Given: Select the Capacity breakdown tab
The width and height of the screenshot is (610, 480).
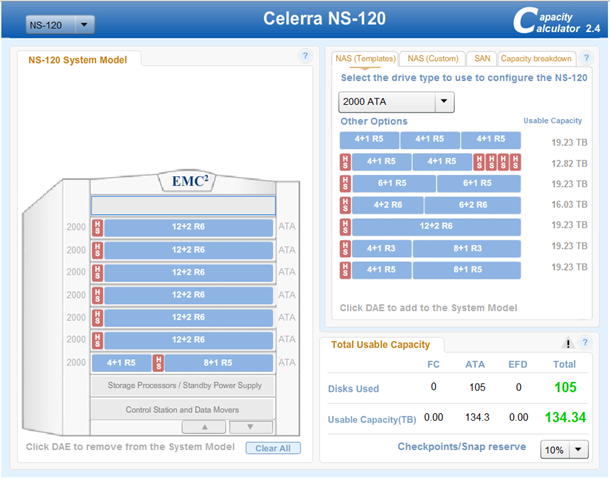Looking at the screenshot, I should pos(537,59).
